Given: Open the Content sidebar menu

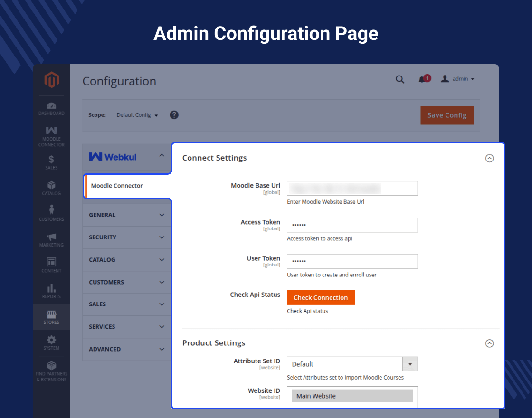Looking at the screenshot, I should [51, 265].
